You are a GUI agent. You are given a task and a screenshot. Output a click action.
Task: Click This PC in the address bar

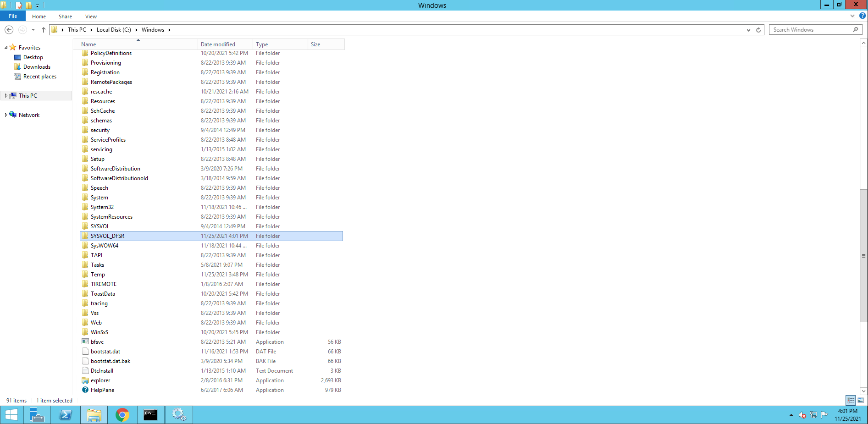point(77,30)
